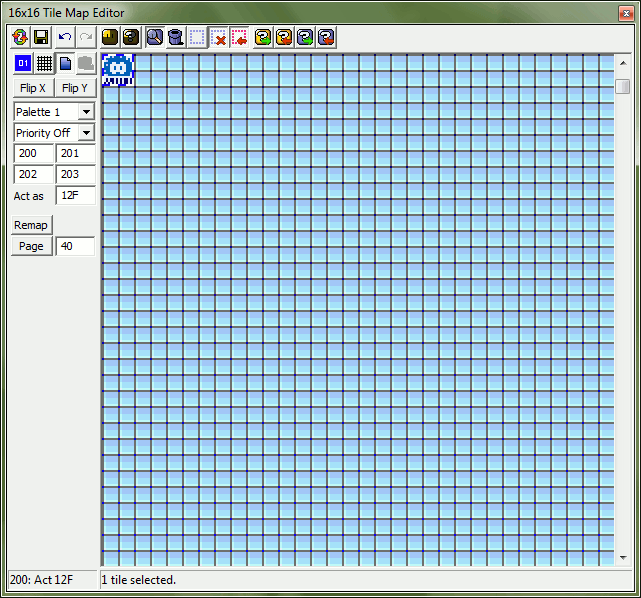This screenshot has height=598, width=641.
Task: Select the bucket fill tool
Action: 176,38
